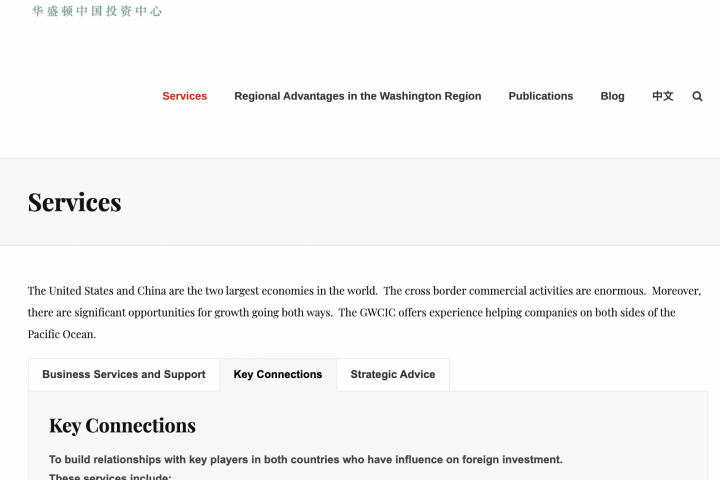Viewport: 720px width, 480px height.
Task: Switch the site language to 中文
Action: 663,96
